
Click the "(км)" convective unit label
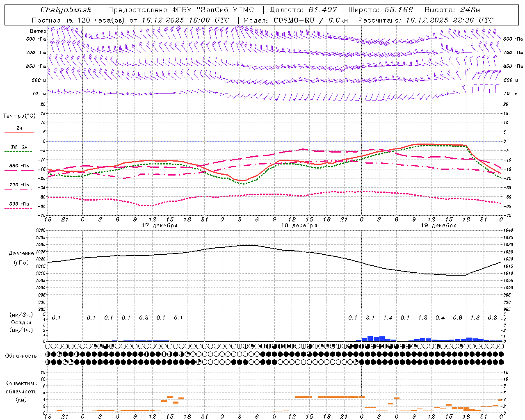21,399
